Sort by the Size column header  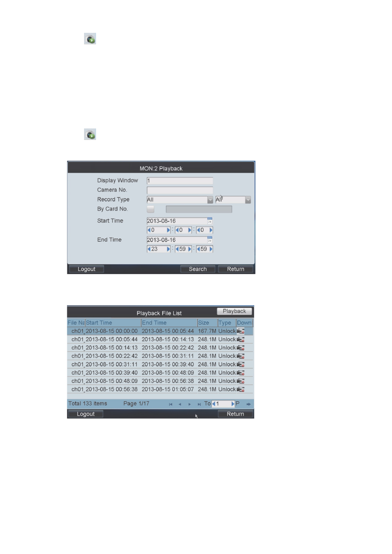(207, 323)
